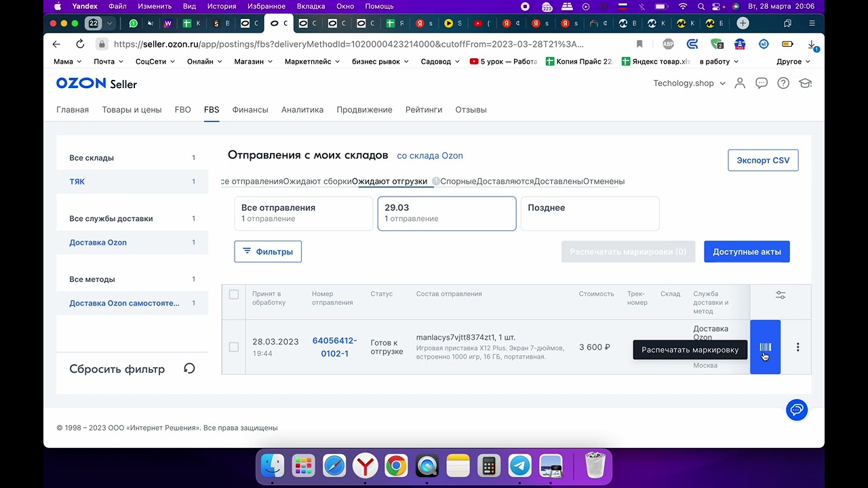Screen dimensions: 868x488
Task: Open user profile icon in Ozon header
Action: click(740, 83)
